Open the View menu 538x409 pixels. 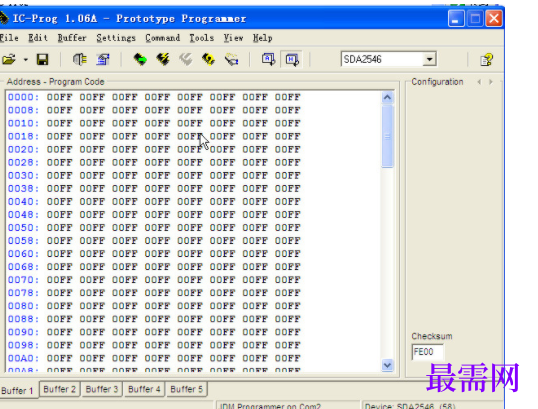233,38
